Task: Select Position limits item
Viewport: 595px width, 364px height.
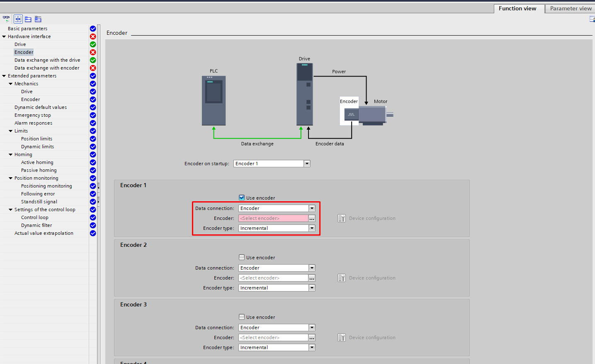Action: [37, 139]
